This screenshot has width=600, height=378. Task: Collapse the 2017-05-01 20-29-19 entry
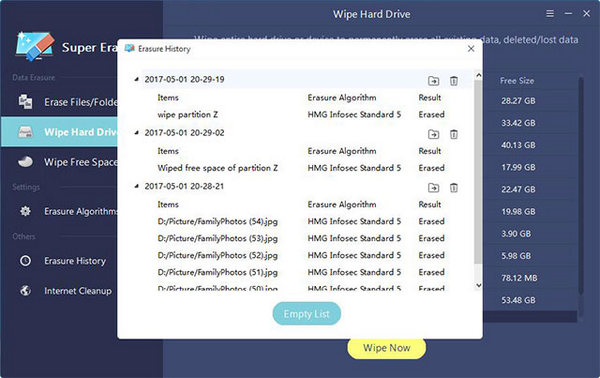pyautogui.click(x=136, y=80)
